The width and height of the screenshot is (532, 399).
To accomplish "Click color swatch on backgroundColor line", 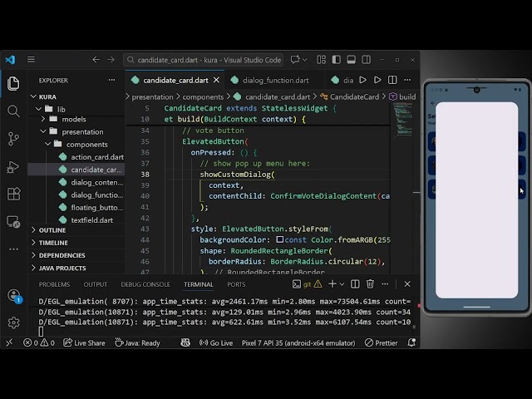I will (279, 239).
